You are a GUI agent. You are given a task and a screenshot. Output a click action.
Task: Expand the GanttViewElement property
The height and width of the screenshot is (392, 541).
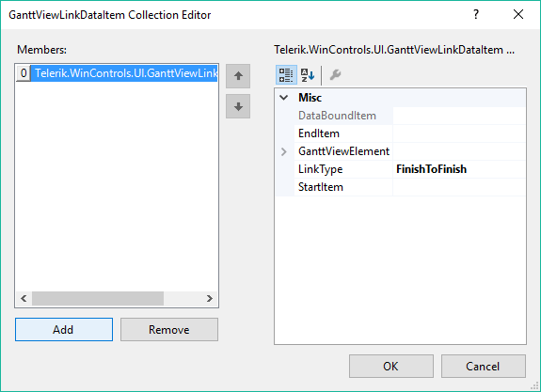[283, 151]
